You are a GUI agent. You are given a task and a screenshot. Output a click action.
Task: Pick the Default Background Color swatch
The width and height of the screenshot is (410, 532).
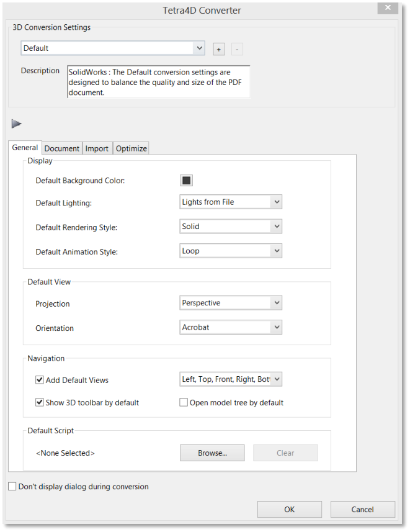click(x=186, y=180)
